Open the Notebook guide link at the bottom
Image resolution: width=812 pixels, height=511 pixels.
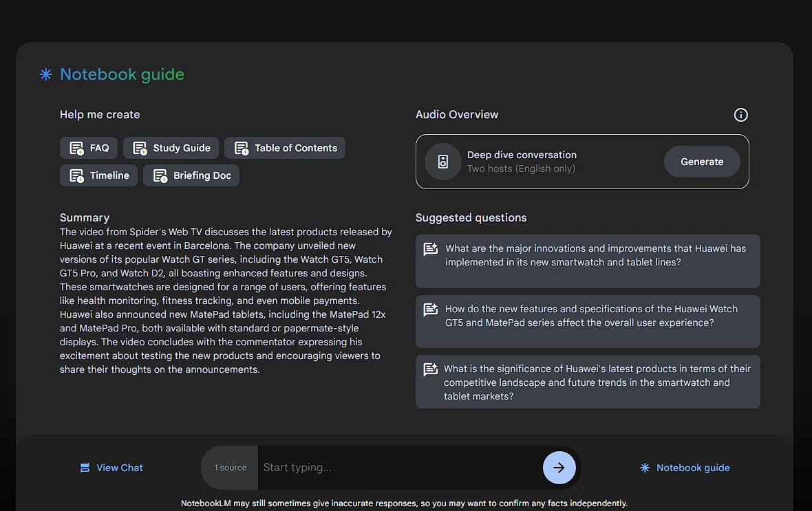(685, 468)
